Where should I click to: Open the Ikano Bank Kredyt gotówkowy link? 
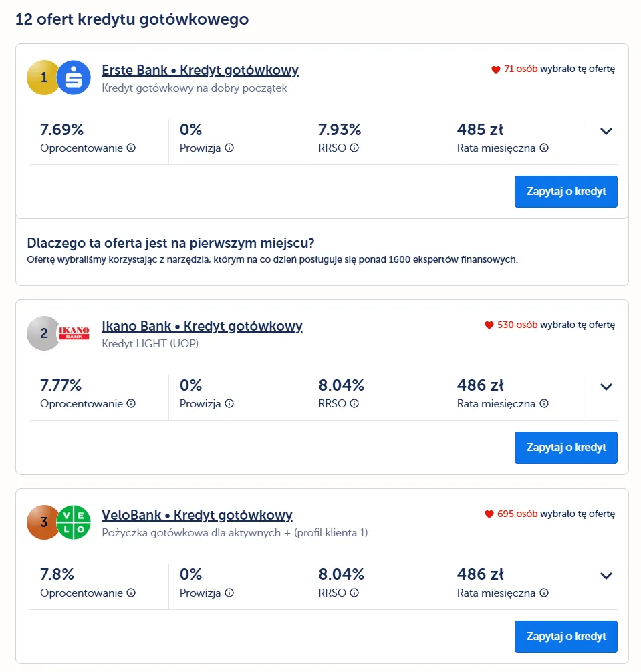[202, 326]
